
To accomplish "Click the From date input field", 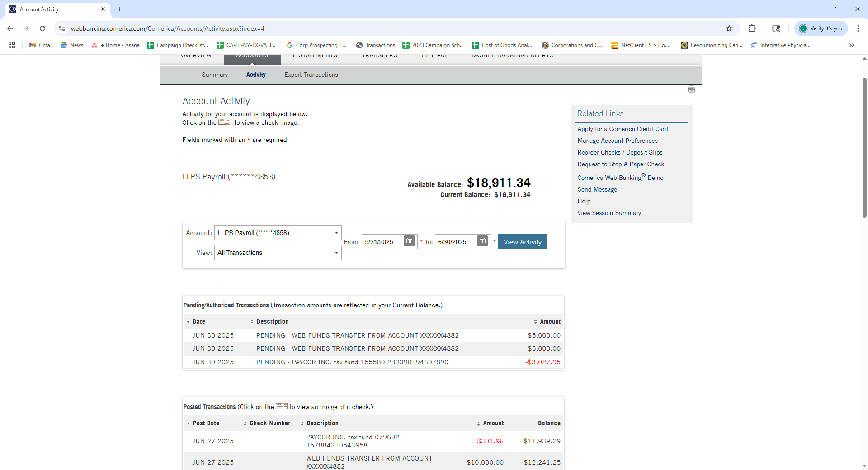I will coord(382,242).
